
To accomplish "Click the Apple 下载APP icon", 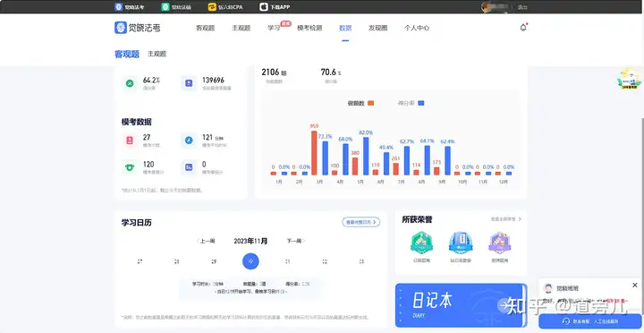I will tap(263, 7).
